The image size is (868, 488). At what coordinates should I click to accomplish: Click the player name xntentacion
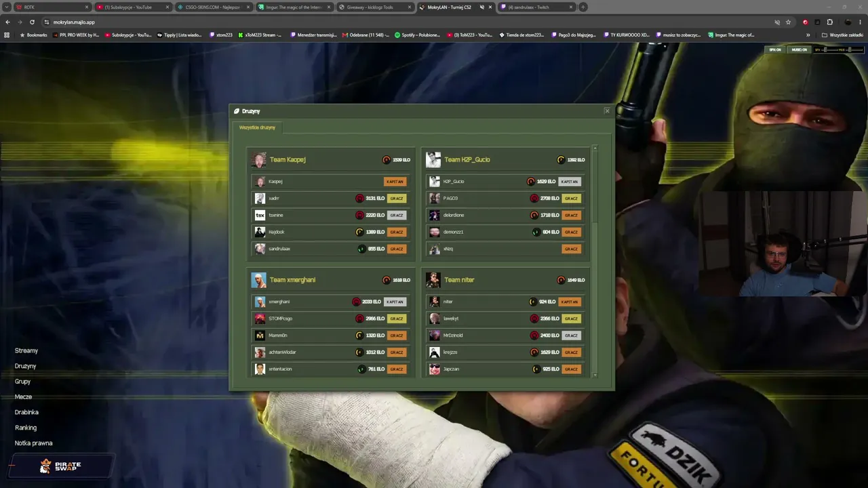click(280, 369)
